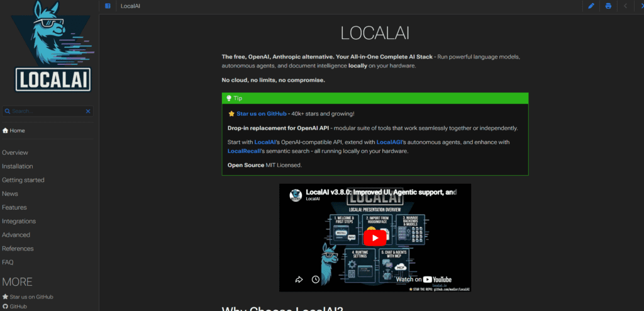This screenshot has width=644, height=311.
Task: Click 'Open Source MIT Licensed.' text
Action: pos(265,166)
